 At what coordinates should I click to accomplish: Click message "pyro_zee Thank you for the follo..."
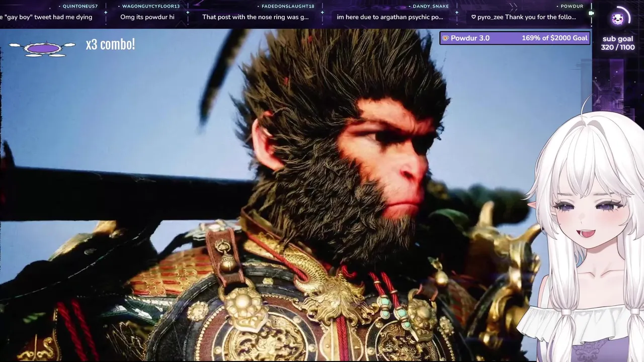pyautogui.click(x=527, y=17)
